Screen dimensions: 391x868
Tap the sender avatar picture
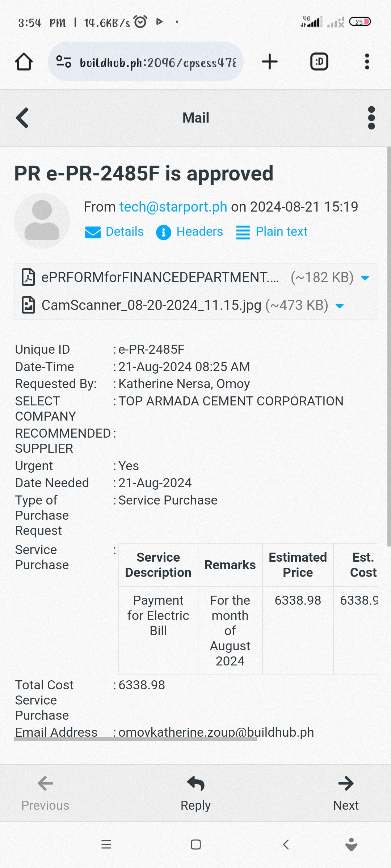pyautogui.click(x=42, y=221)
